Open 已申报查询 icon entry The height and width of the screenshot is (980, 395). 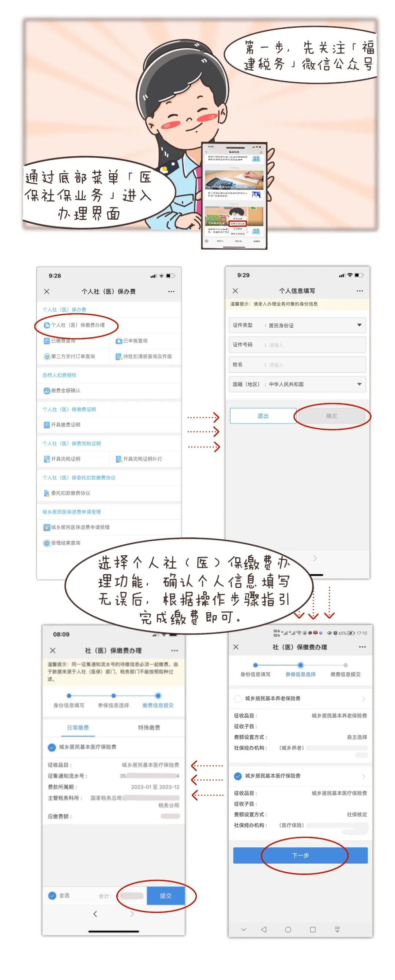[x=118, y=341]
